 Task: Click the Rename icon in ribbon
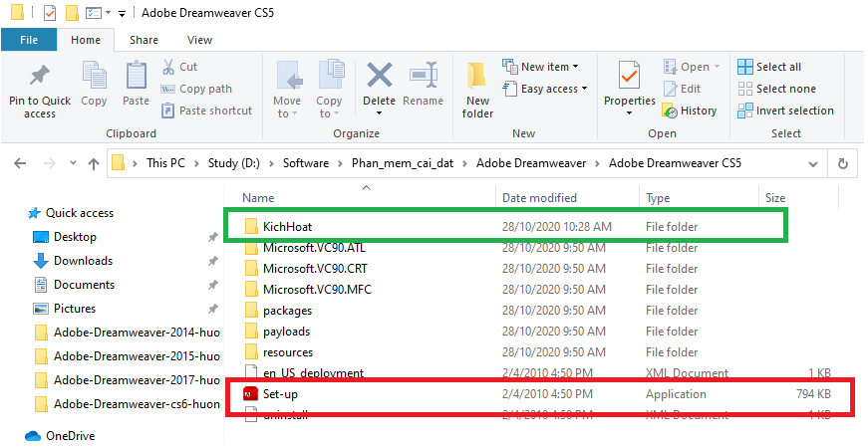coord(424,78)
